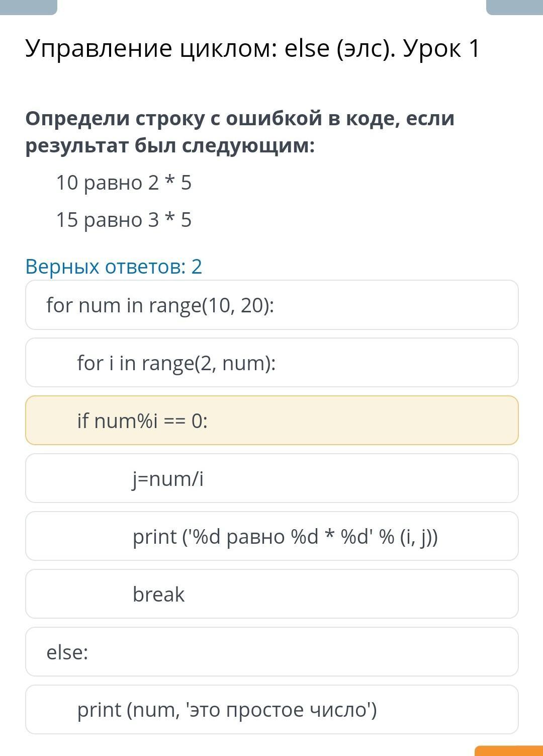Choose the 'j=num/i' code line
This screenshot has height=756, width=543.
[271, 478]
